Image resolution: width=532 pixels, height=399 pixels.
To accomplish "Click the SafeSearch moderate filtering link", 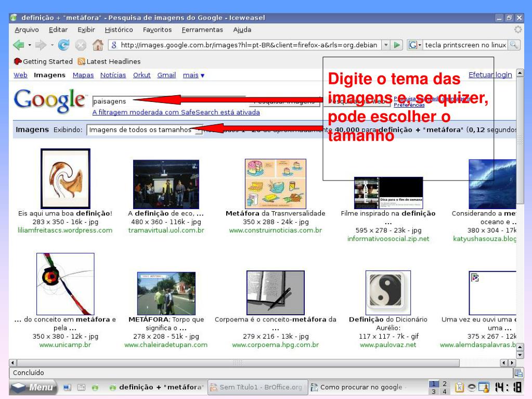I will coord(176,112).
